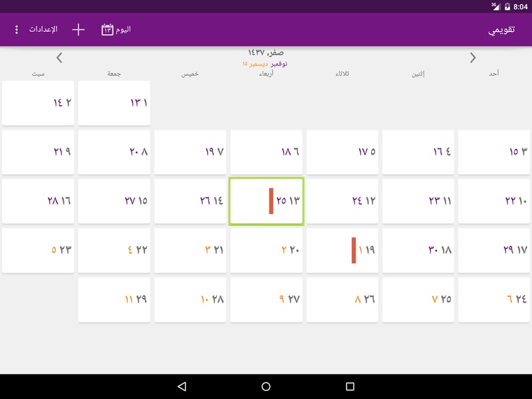Tap the Gregorian label نوفمبر ديسمبر ١٥
The image size is (532, 399).
(265, 64)
